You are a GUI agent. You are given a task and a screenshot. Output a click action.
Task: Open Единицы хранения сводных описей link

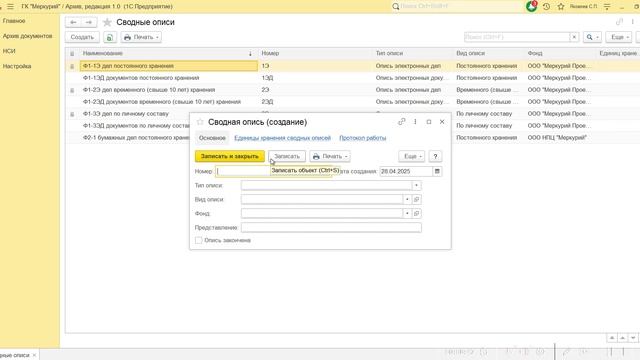(x=282, y=138)
